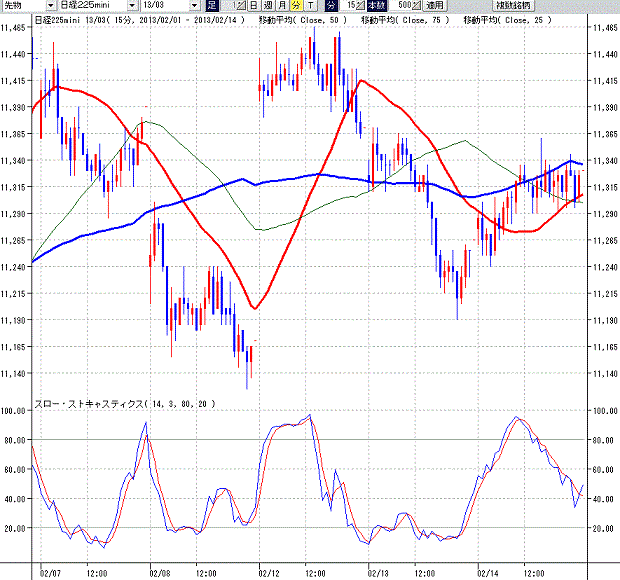Click the 02/07 date label on time axis
The height and width of the screenshot is (580, 620).
point(50,573)
